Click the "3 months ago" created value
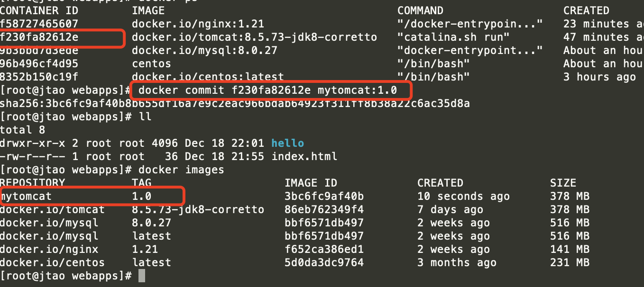Viewport: 644px width, 287px height. tap(457, 262)
